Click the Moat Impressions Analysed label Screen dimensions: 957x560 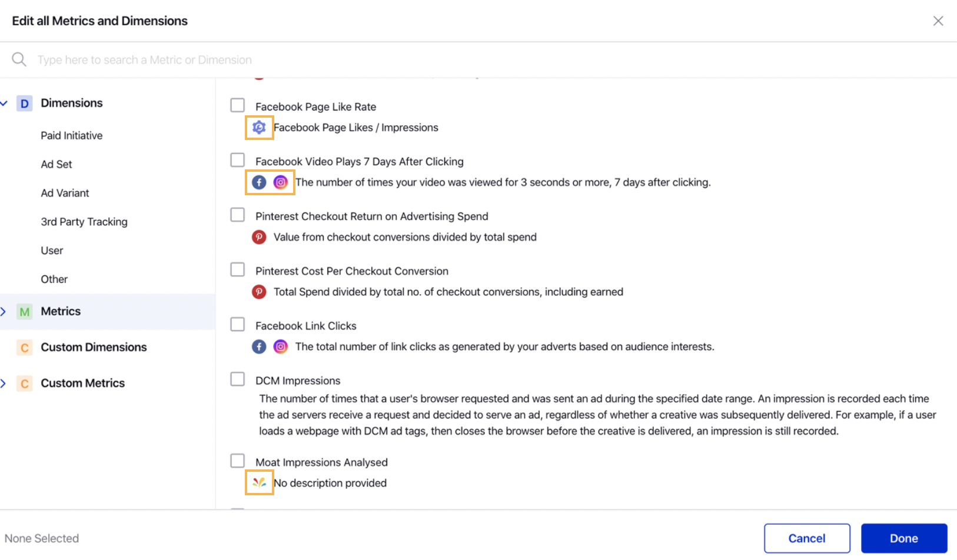pyautogui.click(x=321, y=462)
